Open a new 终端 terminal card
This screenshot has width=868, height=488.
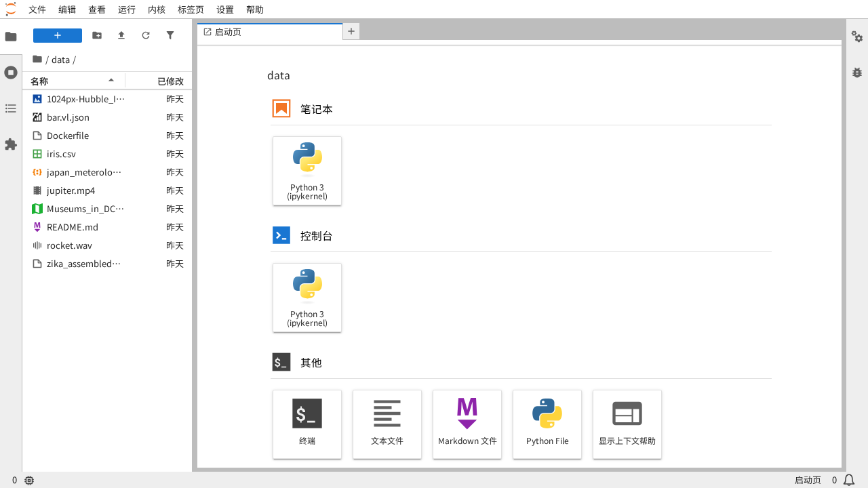click(x=307, y=424)
